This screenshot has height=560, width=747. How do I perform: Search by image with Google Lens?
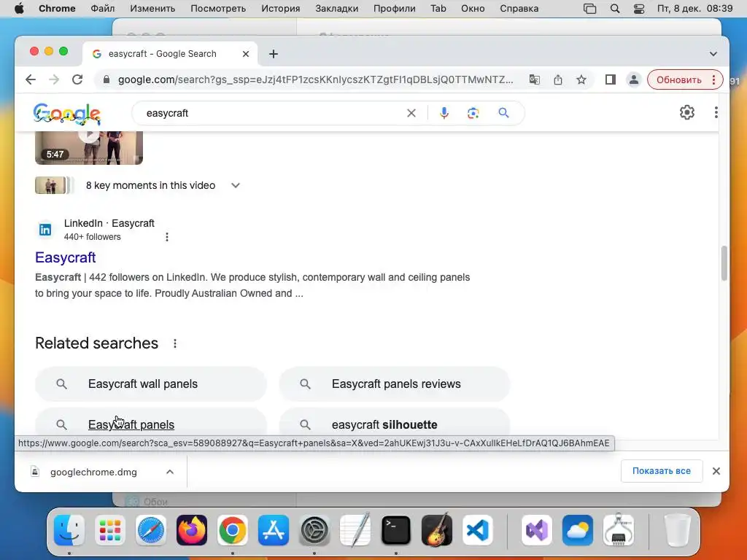(x=473, y=113)
